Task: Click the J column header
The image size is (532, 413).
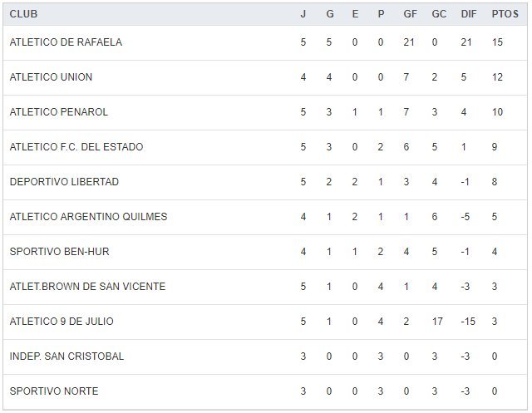Action: [x=303, y=14]
